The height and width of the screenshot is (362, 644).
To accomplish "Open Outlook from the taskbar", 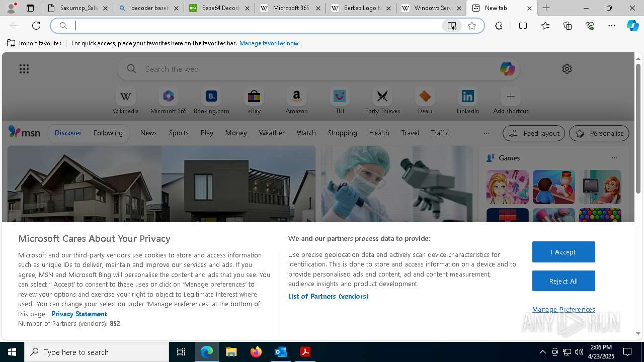I will point(281,352).
